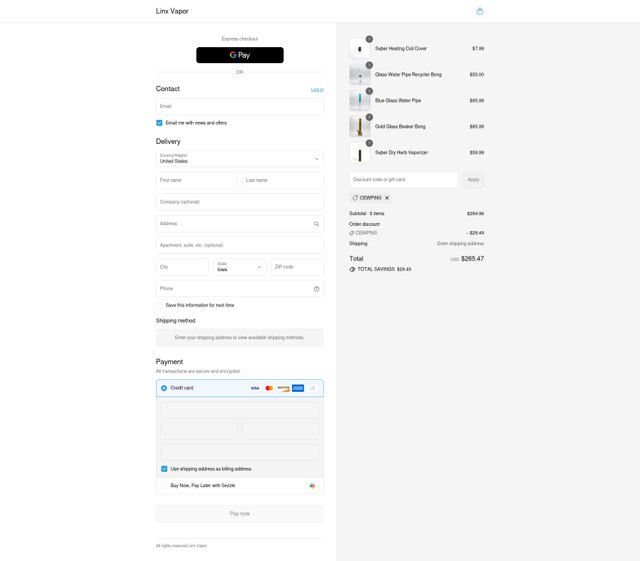Focus the Email contact field
The height and width of the screenshot is (561, 640).
(240, 106)
